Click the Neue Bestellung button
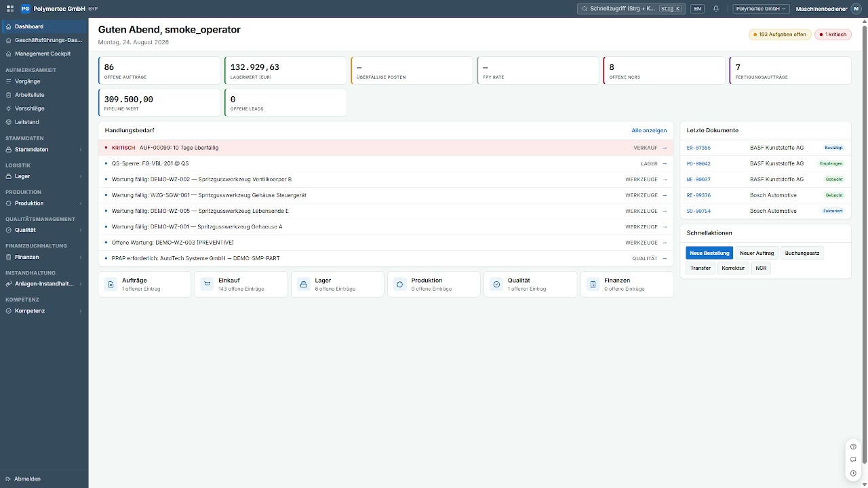This screenshot has width=868, height=488. pyautogui.click(x=709, y=253)
